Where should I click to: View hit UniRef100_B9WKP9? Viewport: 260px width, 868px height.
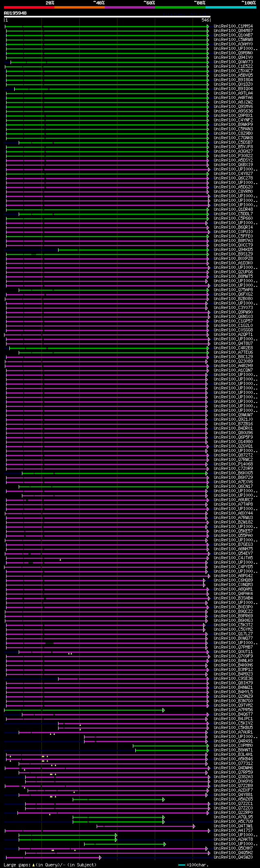point(233,125)
